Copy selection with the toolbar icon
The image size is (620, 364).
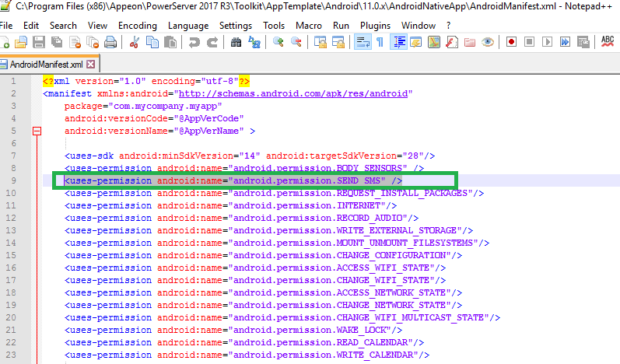click(152, 42)
